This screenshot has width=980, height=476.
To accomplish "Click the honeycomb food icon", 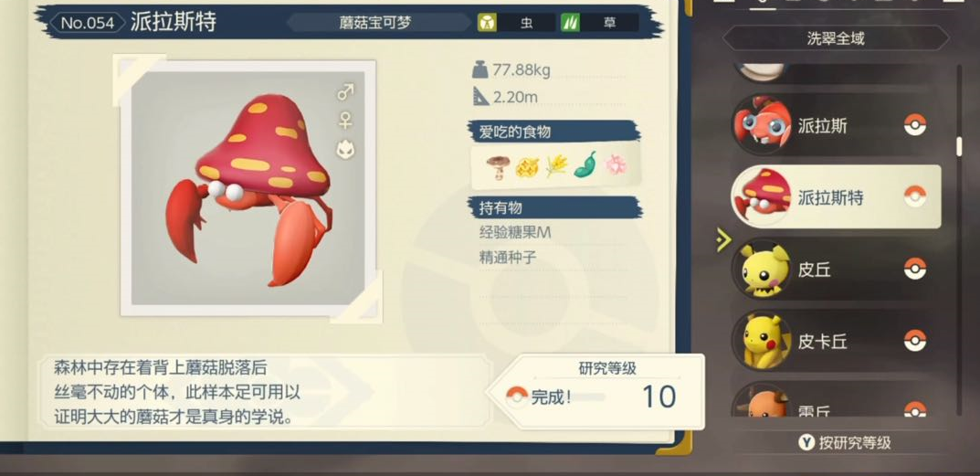I will click(527, 167).
